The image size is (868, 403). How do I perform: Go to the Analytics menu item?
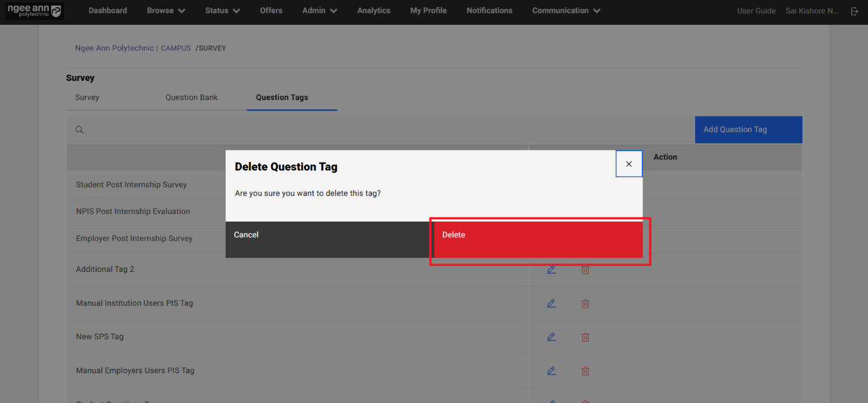pos(374,11)
